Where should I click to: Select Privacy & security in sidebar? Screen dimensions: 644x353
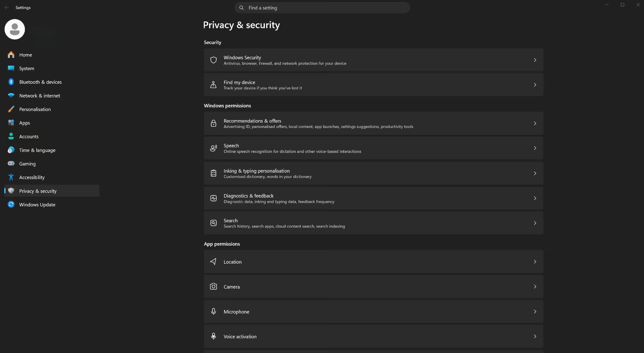click(x=52, y=191)
